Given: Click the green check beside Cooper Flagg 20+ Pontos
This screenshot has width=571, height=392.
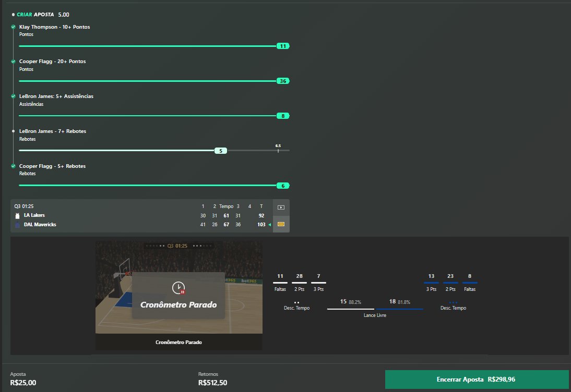Looking at the screenshot, I should [x=14, y=62].
